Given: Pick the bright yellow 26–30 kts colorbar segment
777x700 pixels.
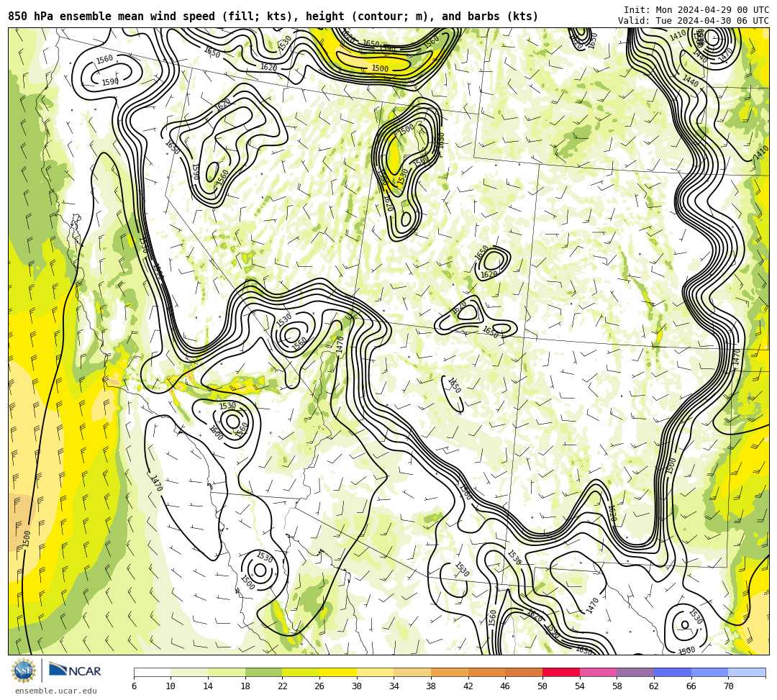Looking at the screenshot, I should tap(338, 672).
